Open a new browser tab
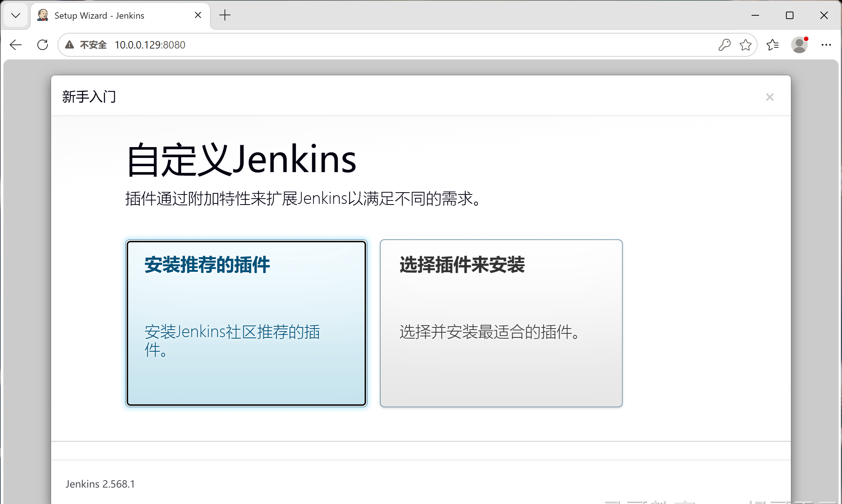The image size is (842, 504). [225, 15]
